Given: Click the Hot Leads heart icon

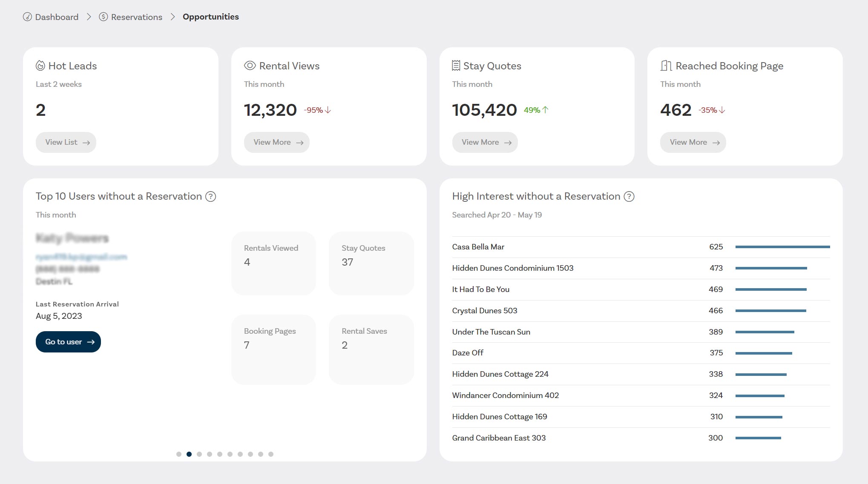Looking at the screenshot, I should pos(41,66).
